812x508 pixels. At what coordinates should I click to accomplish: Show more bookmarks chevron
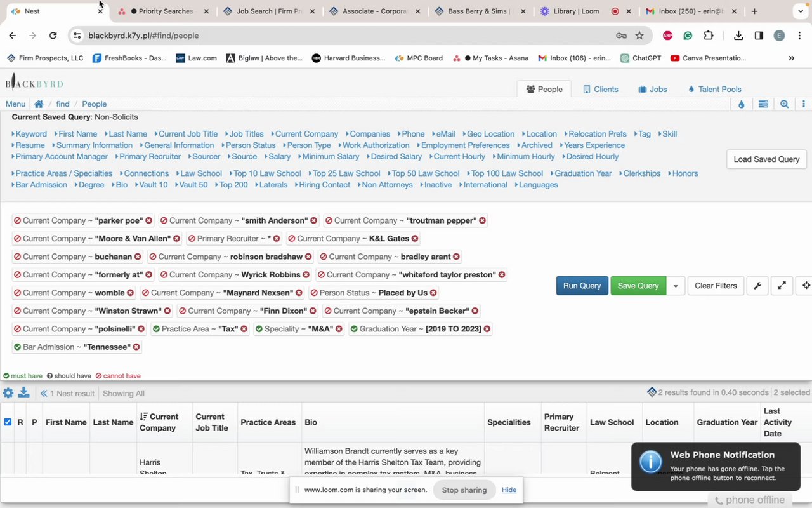(792, 58)
